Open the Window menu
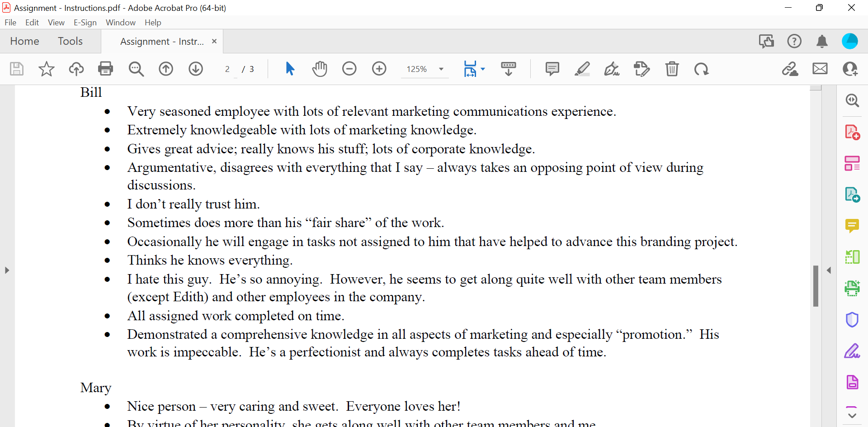 (x=121, y=23)
